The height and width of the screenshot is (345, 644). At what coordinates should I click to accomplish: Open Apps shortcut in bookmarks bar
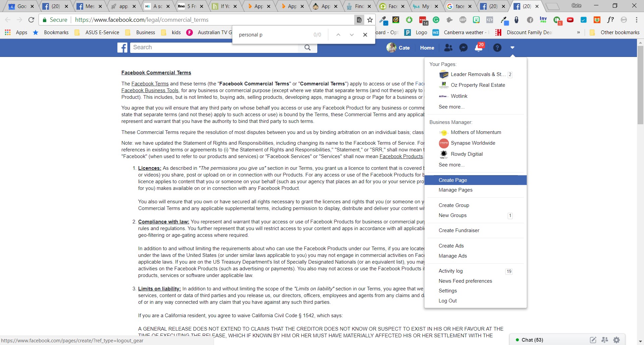tap(16, 32)
